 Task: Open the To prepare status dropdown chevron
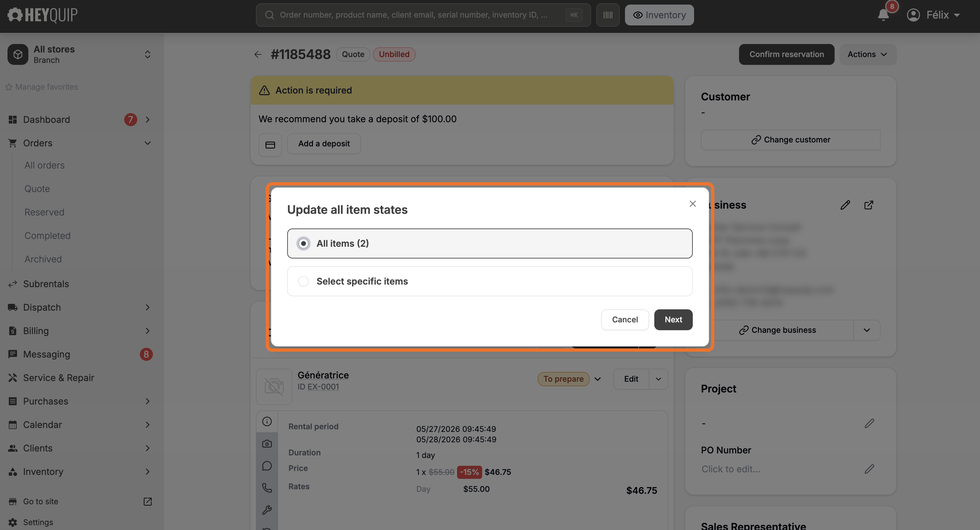[598, 379]
